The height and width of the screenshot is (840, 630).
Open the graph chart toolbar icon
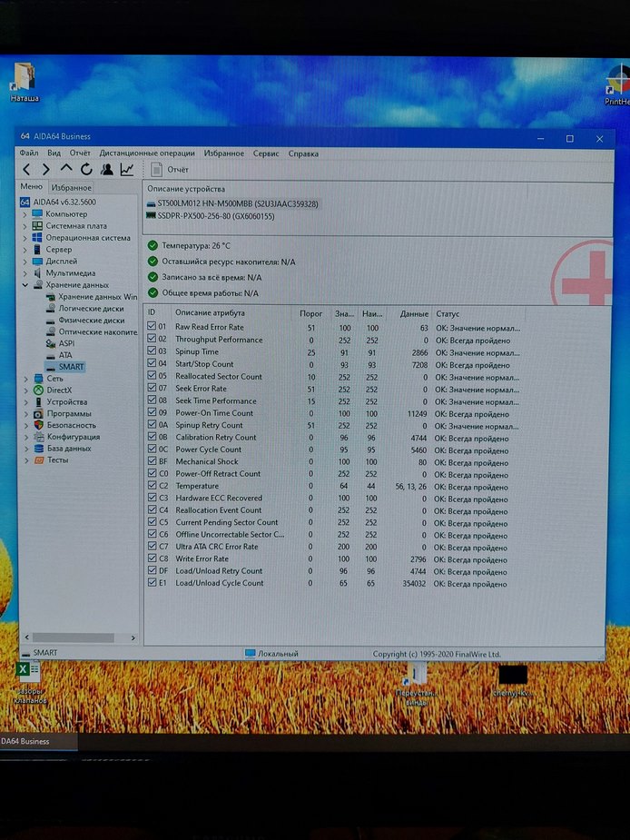coord(127,169)
